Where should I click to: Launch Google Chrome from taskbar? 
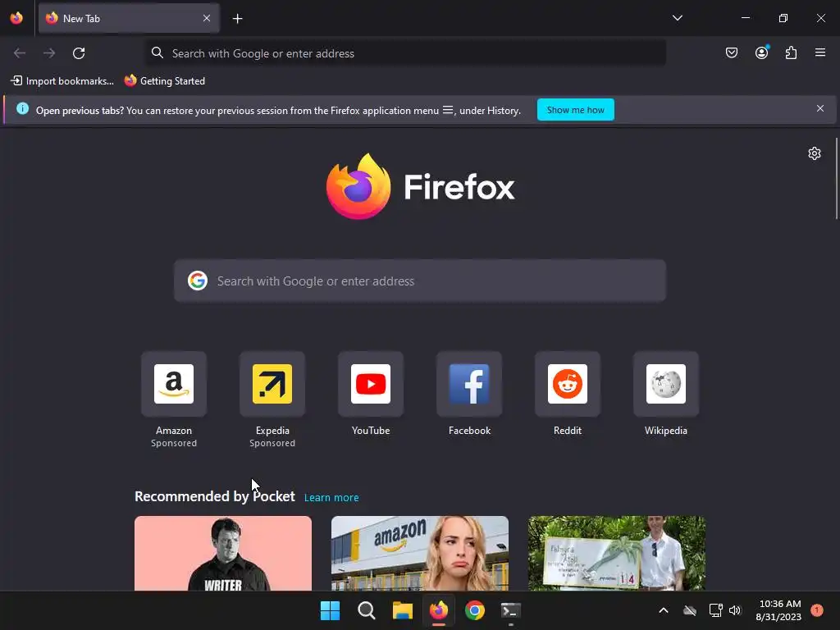click(475, 610)
